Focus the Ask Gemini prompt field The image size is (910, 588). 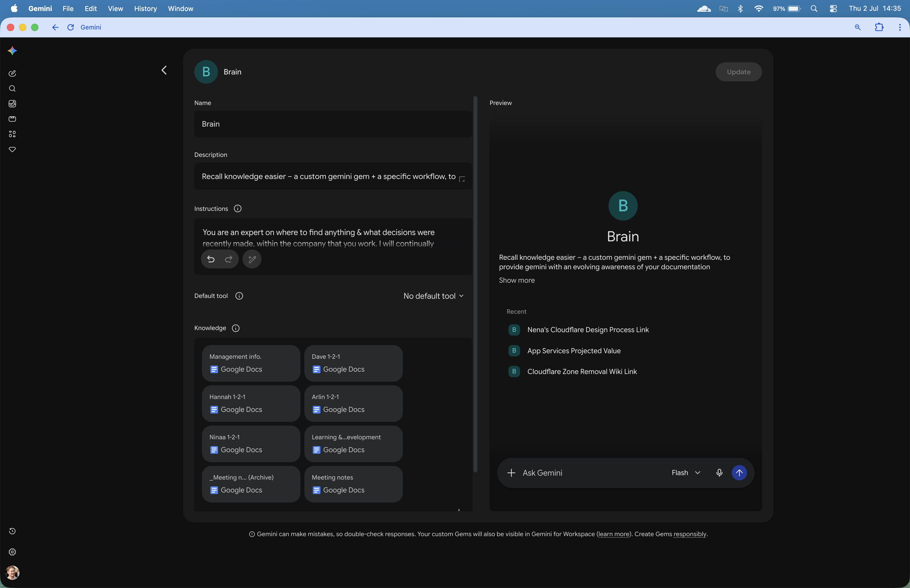592,473
